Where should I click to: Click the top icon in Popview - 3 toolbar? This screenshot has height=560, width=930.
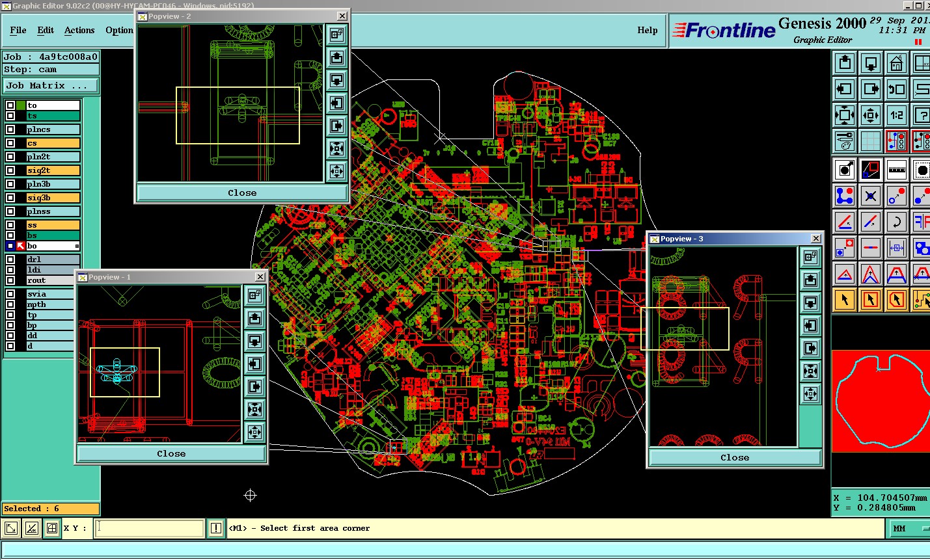pyautogui.click(x=810, y=257)
